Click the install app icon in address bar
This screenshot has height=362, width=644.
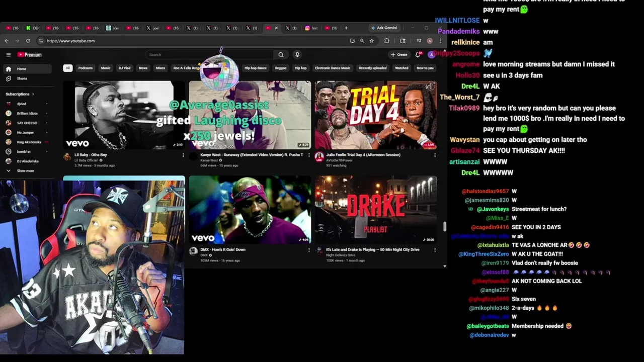pos(352,41)
